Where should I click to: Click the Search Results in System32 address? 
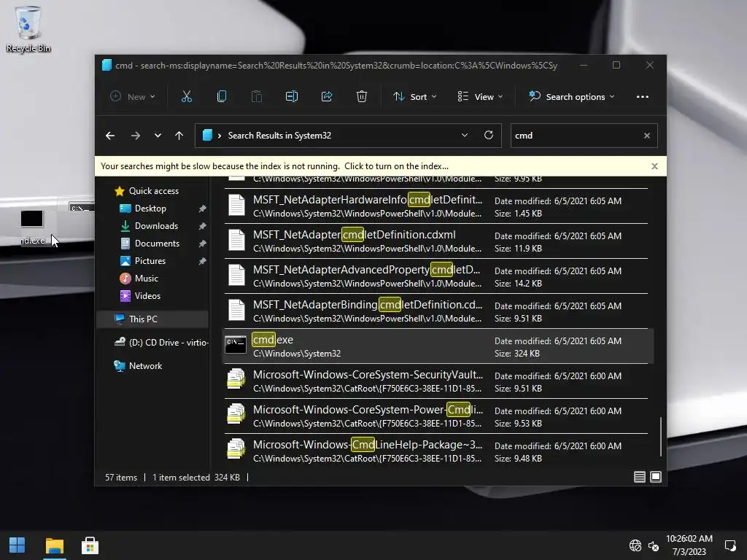279,136
